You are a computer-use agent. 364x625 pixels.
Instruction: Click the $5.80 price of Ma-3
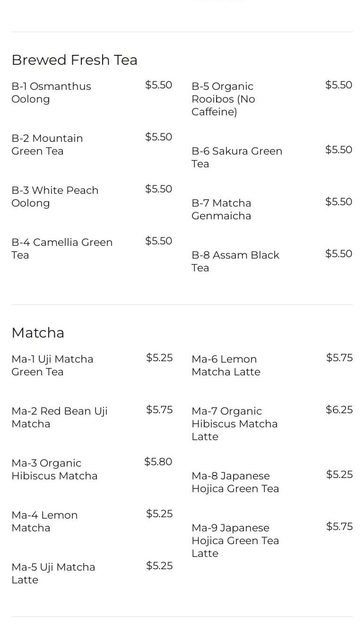[x=158, y=462]
